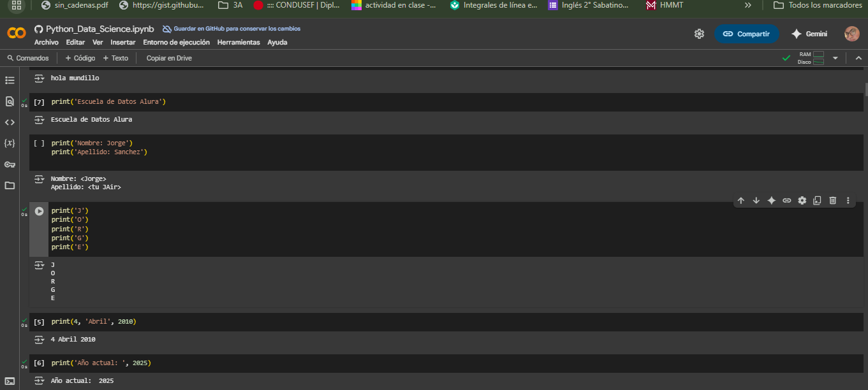This screenshot has height=390, width=868.
Task: Toggle output icon for J O R G E output
Action: pyautogui.click(x=40, y=265)
